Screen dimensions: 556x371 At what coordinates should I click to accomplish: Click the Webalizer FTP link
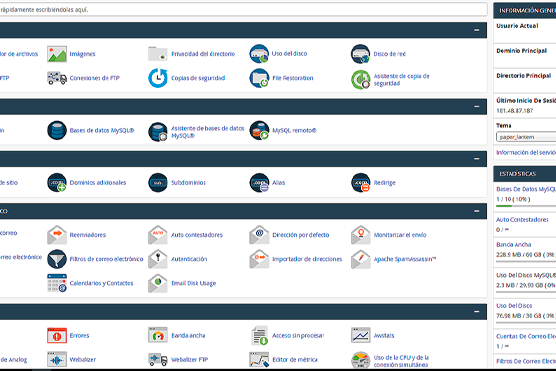(189, 359)
